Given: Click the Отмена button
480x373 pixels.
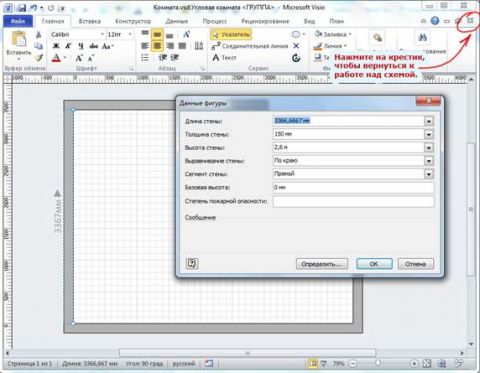Looking at the screenshot, I should pyautogui.click(x=416, y=264).
